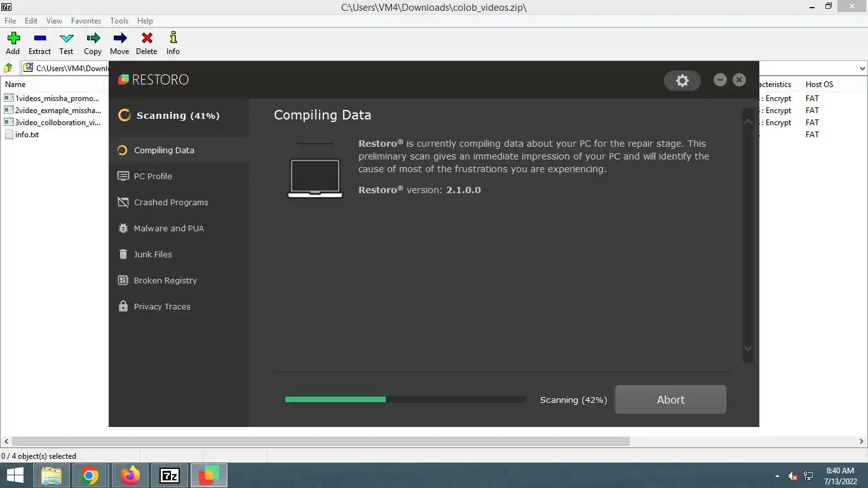Click the Host OS column header

tap(819, 84)
